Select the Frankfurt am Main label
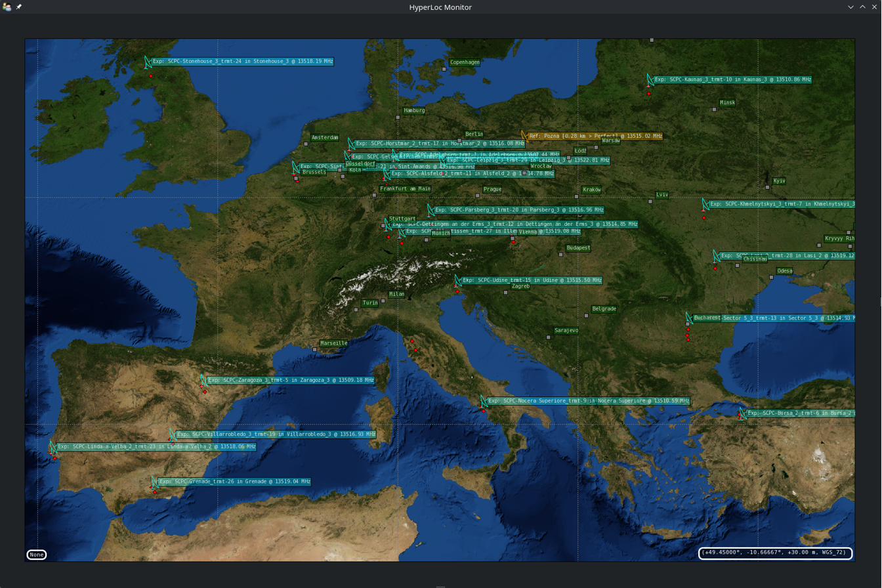Screen dimensions: 882x588 click(405, 189)
